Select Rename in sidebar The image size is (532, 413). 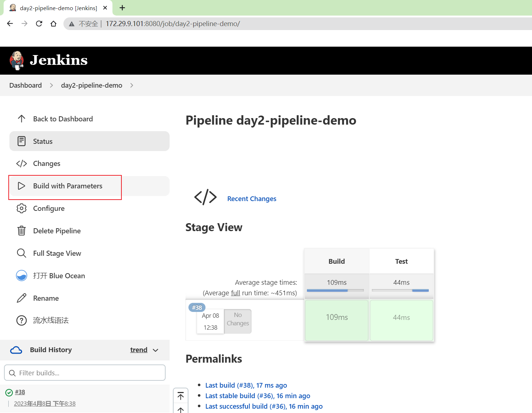click(x=90, y=298)
